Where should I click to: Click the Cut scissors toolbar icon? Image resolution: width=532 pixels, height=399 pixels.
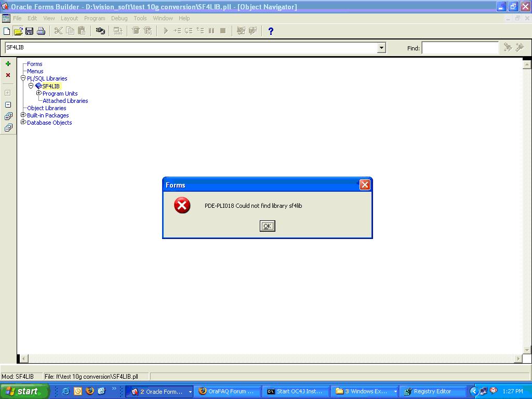tap(58, 31)
